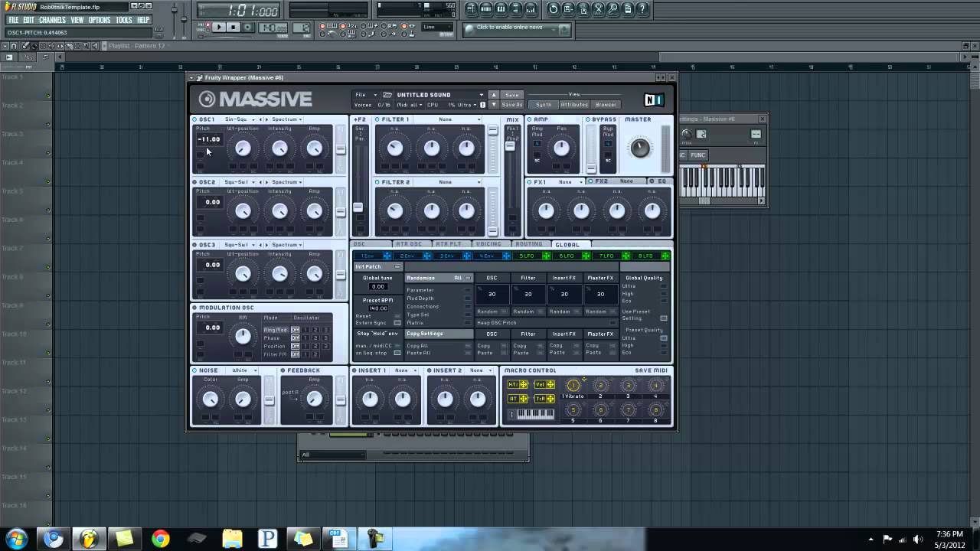This screenshot has width=980, height=551.
Task: Toggle the Filter 1 power button
Action: (x=377, y=119)
